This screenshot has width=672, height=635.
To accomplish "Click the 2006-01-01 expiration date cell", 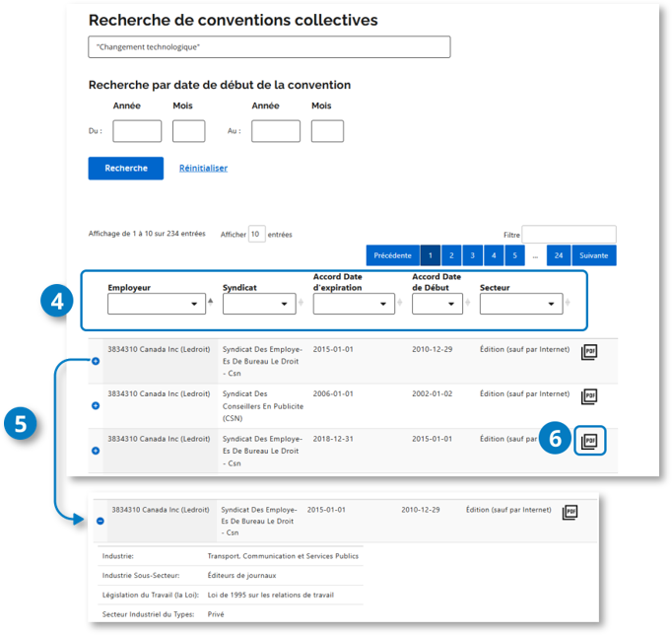I will point(333,393).
